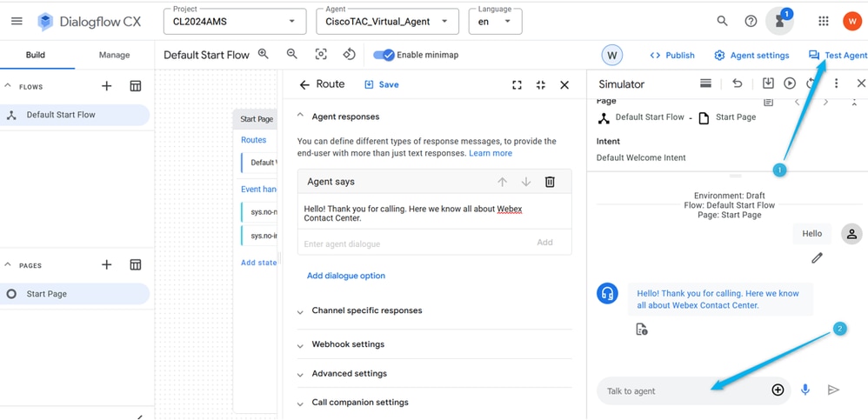This screenshot has height=420, width=868.
Task: Edit the Hello user message
Action: pyautogui.click(x=817, y=257)
